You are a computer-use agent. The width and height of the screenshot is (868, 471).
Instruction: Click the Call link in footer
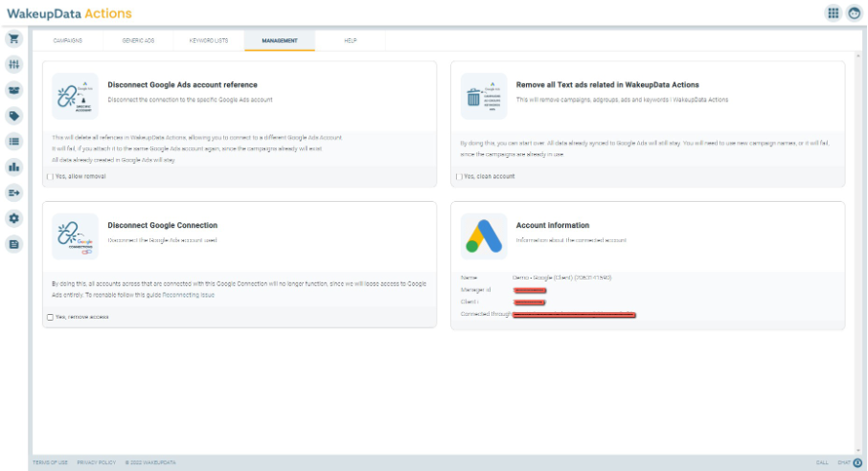822,462
